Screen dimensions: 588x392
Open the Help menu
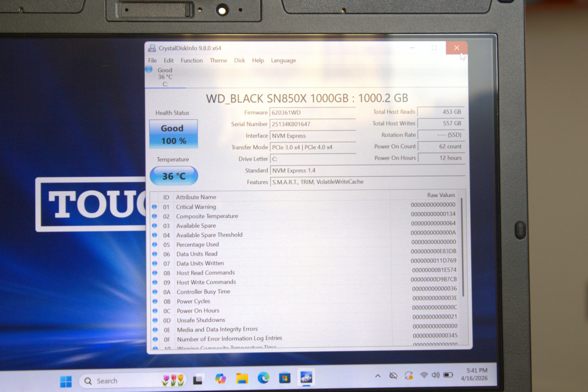pos(258,60)
